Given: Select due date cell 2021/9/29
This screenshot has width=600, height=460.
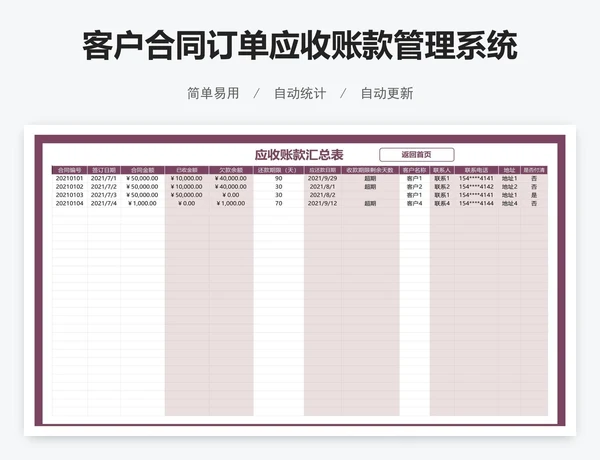Looking at the screenshot, I should pyautogui.click(x=323, y=178).
